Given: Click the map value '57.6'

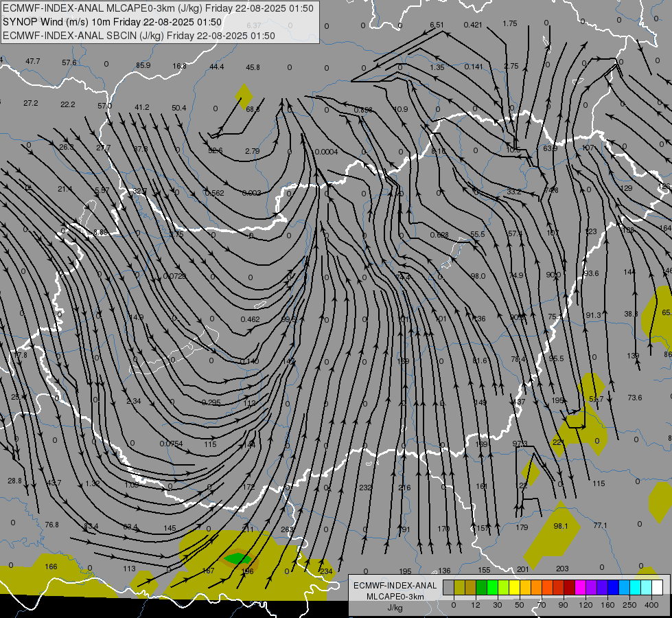Looking at the screenshot, I should click(x=69, y=62).
